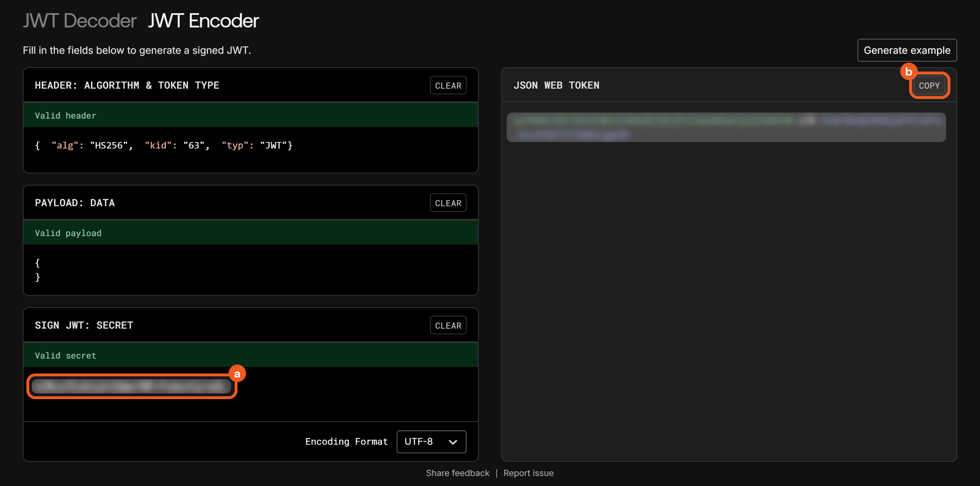Open the Encoding Format UTF-8 dropdown

(x=431, y=441)
